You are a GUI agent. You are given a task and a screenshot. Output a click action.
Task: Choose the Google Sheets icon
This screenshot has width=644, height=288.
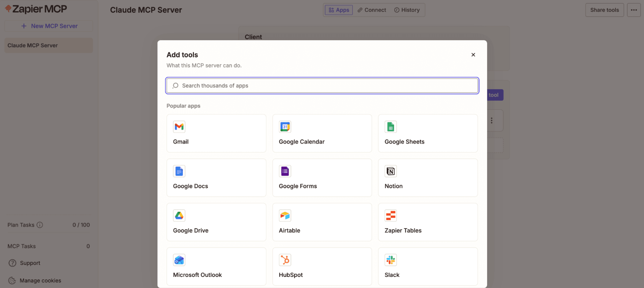(390, 127)
